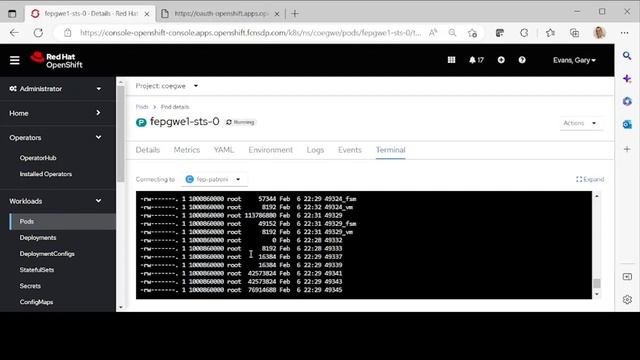Viewport: 640px width, 360px height.
Task: Click the site info lock icon
Action: coord(68,33)
